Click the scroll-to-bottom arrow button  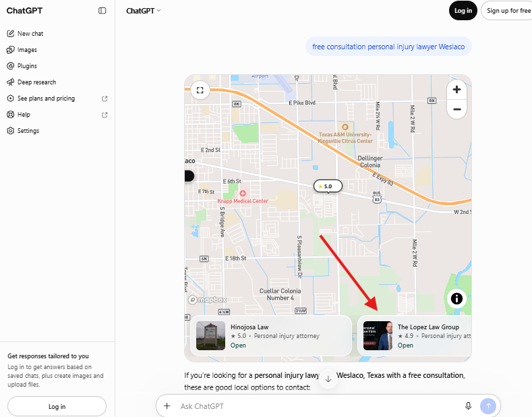[328, 379]
